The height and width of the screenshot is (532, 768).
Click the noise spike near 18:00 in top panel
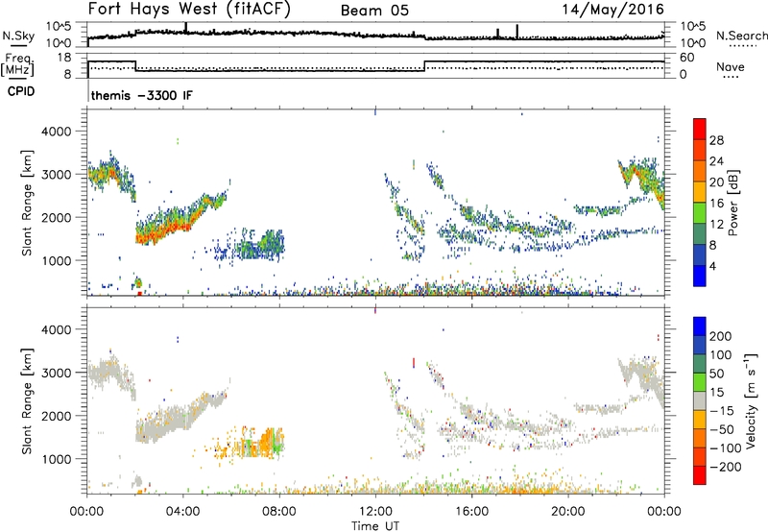click(516, 31)
